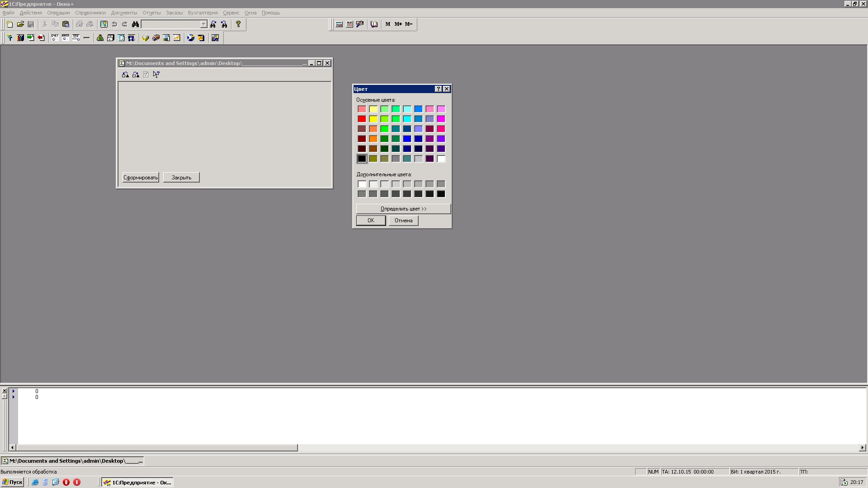
Task: Open the search combo box dropdown arrow
Action: point(203,24)
